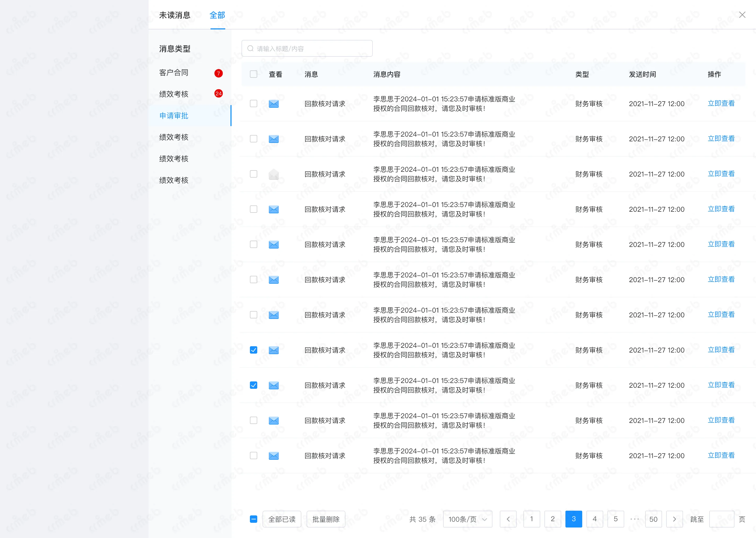This screenshot has height=538, width=756.
Task: Click the 发送时间 column header
Action: pyautogui.click(x=642, y=74)
